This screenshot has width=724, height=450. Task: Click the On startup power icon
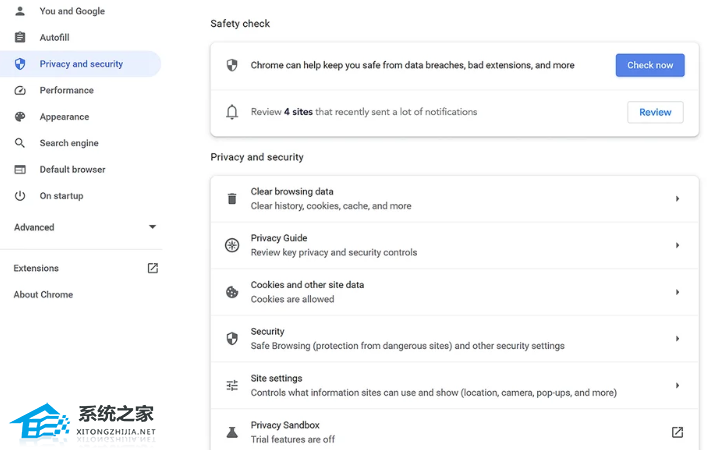click(x=20, y=196)
